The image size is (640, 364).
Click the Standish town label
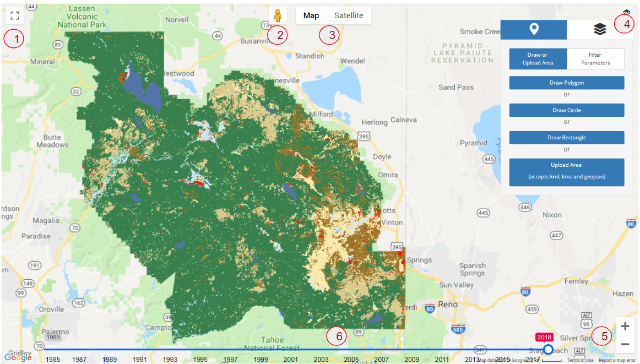(310, 56)
